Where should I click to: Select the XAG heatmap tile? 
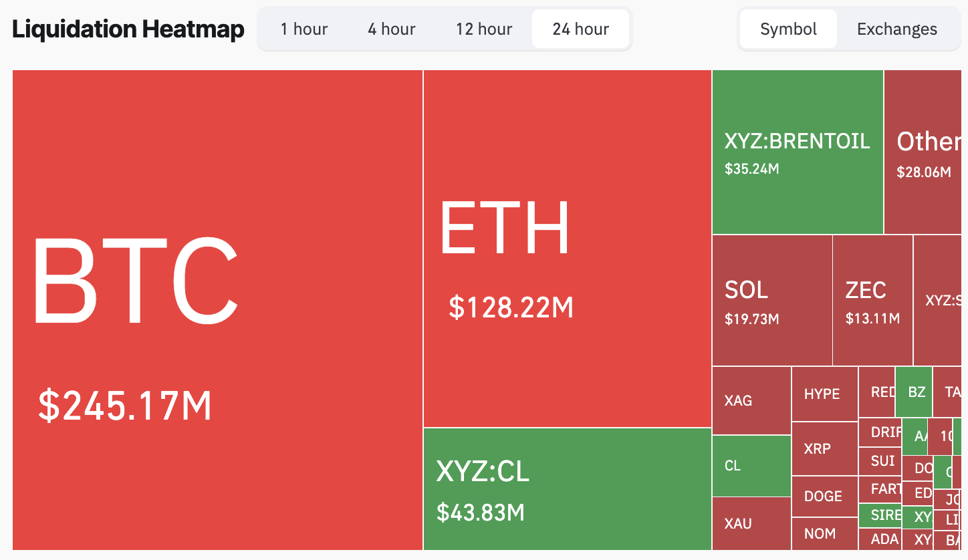751,400
